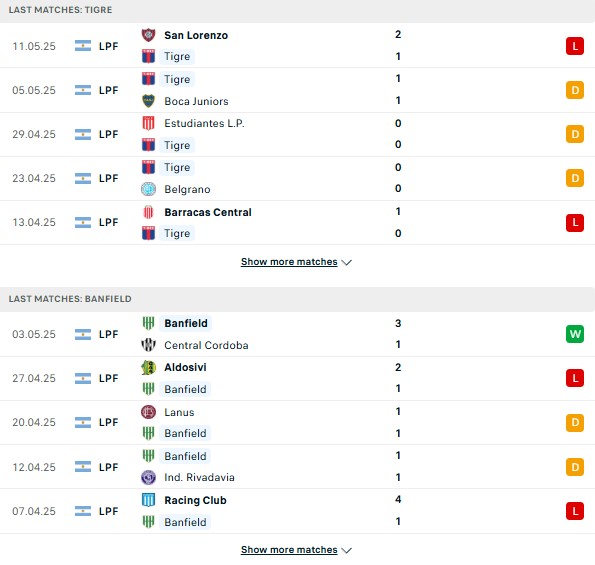Open the Last Matches: Tigre header
The image size is (595, 565).
click(60, 10)
